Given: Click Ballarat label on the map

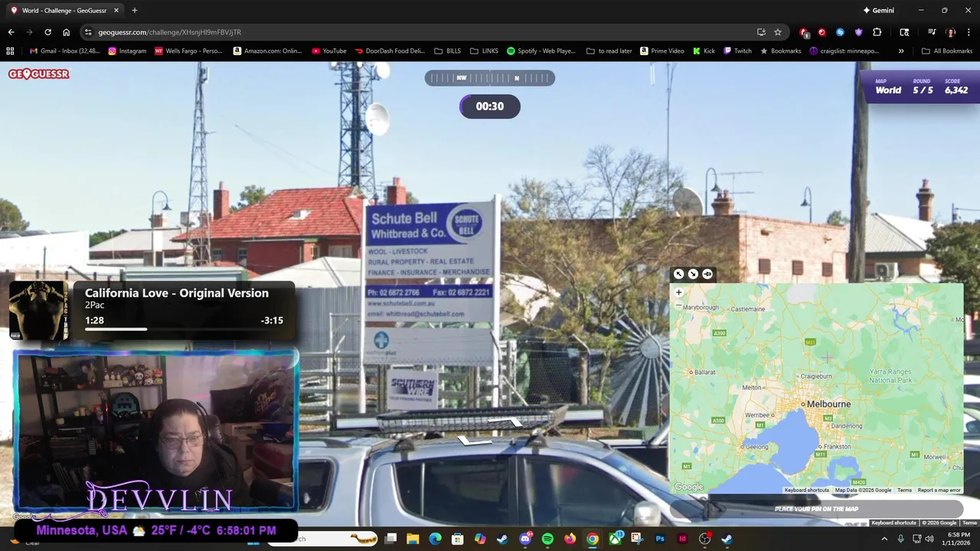Looking at the screenshot, I should (703, 372).
